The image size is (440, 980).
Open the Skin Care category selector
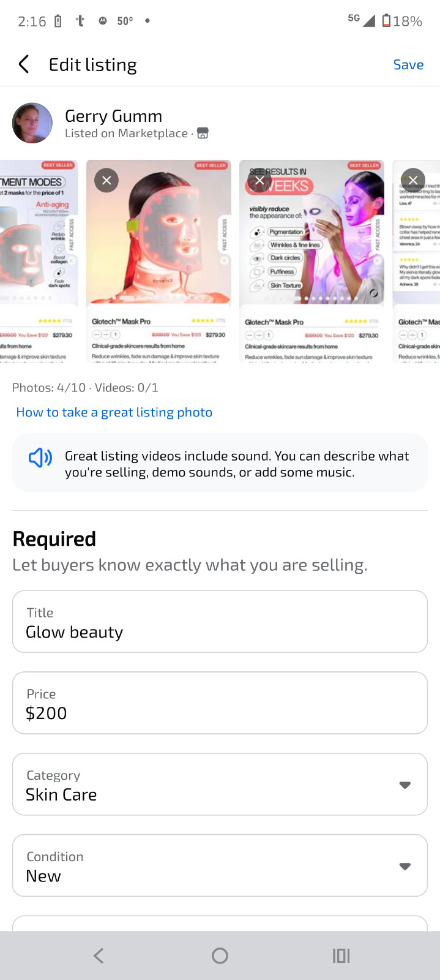coord(220,784)
